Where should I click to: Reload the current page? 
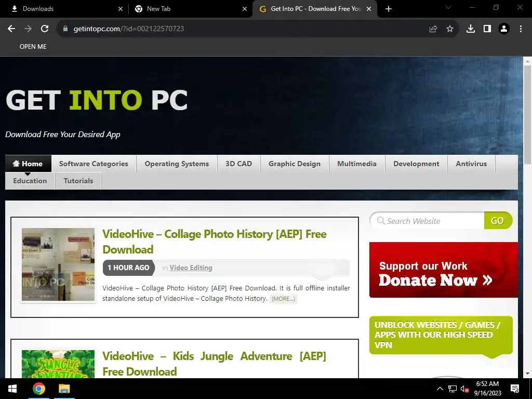coord(45,29)
